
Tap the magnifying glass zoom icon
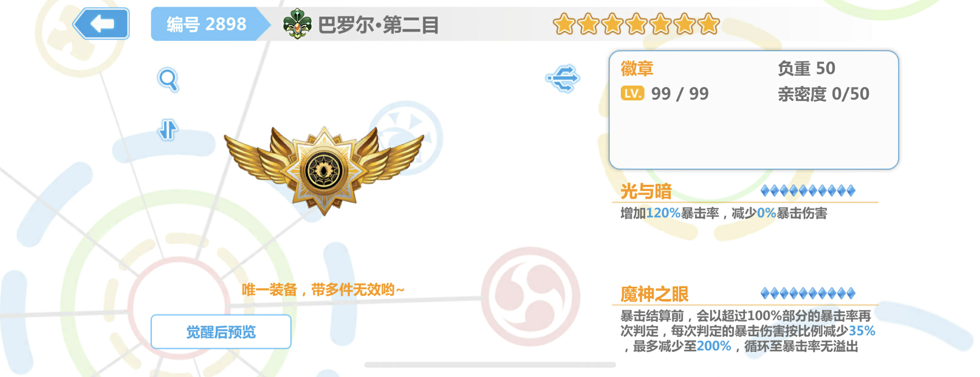[168, 80]
